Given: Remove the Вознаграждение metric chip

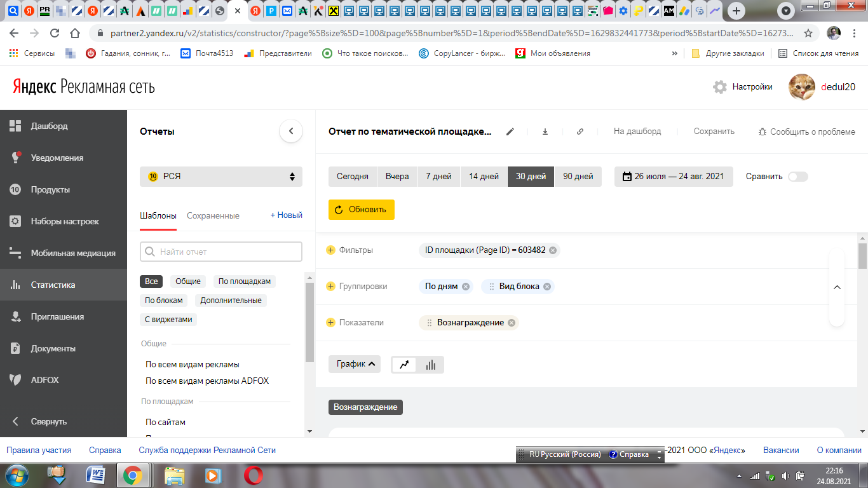Looking at the screenshot, I should click(512, 323).
